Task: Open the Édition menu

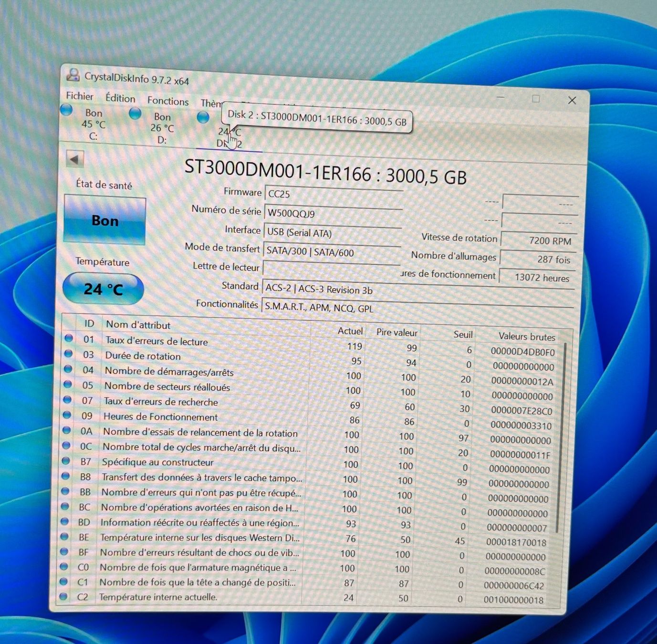Action: coord(120,98)
